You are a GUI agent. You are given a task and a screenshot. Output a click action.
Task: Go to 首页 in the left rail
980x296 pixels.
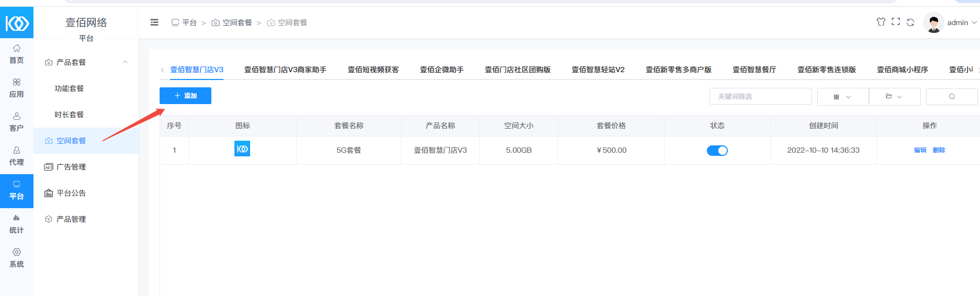(x=17, y=54)
